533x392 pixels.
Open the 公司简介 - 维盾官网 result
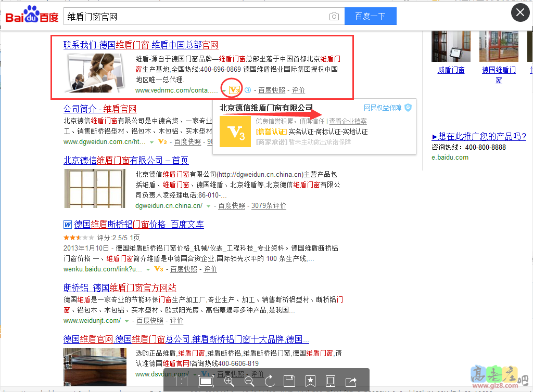(x=100, y=109)
